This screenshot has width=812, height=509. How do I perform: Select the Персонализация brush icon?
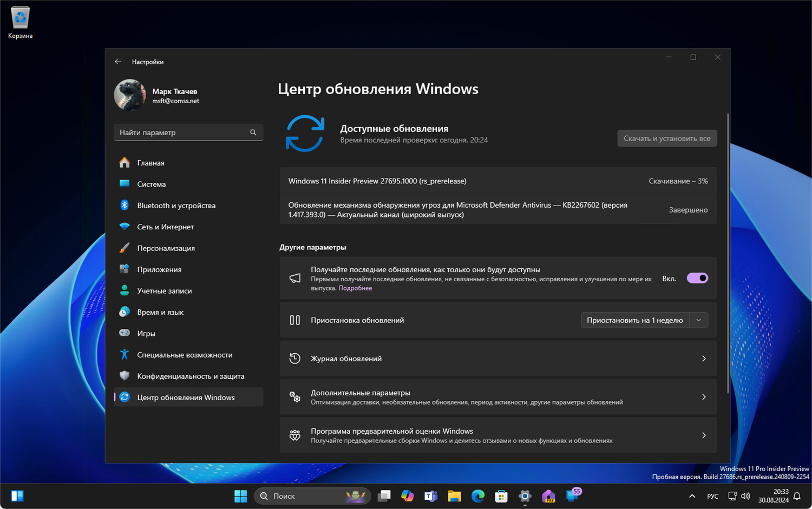coord(125,248)
